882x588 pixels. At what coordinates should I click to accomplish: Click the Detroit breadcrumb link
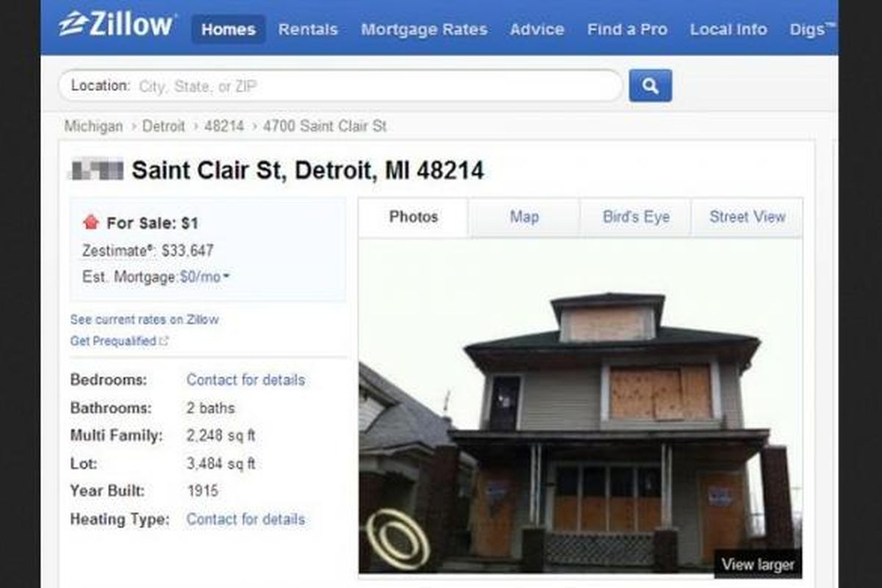click(x=164, y=126)
